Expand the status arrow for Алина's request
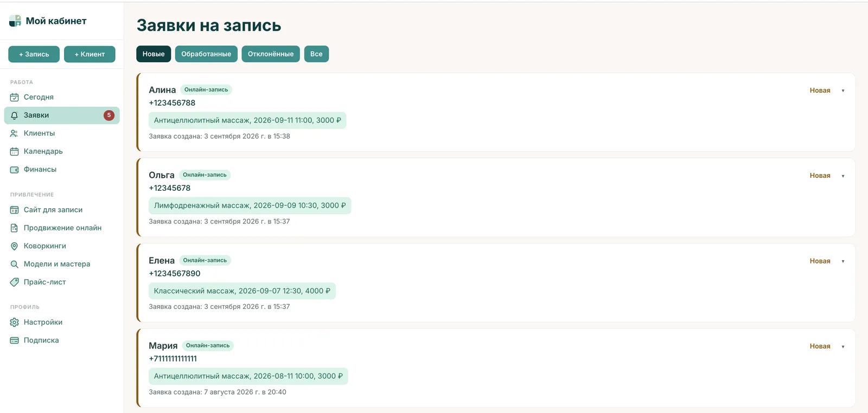 843,91
